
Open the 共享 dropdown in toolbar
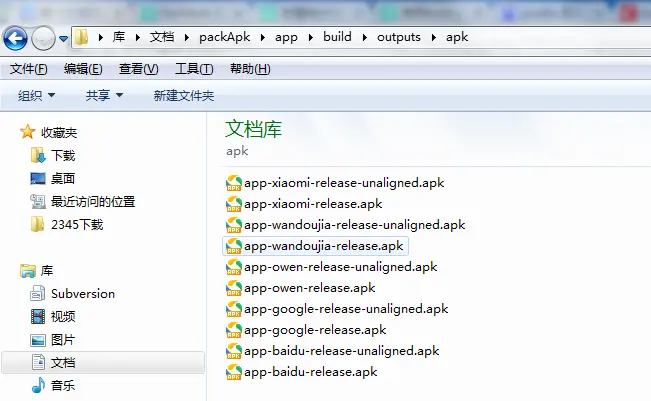[104, 96]
